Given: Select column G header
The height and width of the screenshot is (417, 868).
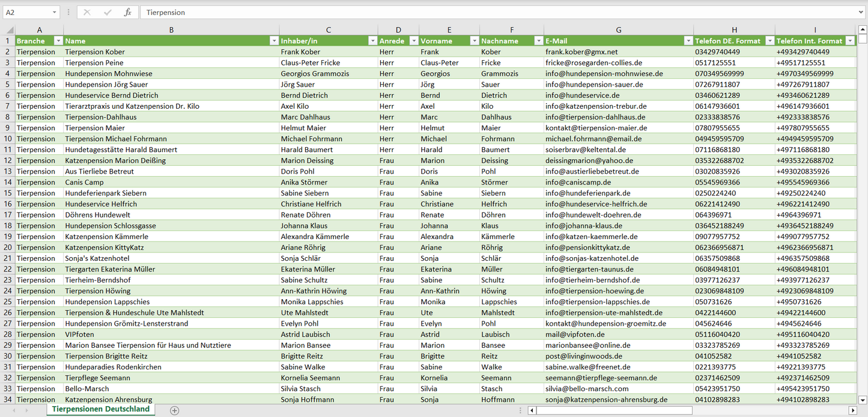Looking at the screenshot, I should tap(619, 29).
